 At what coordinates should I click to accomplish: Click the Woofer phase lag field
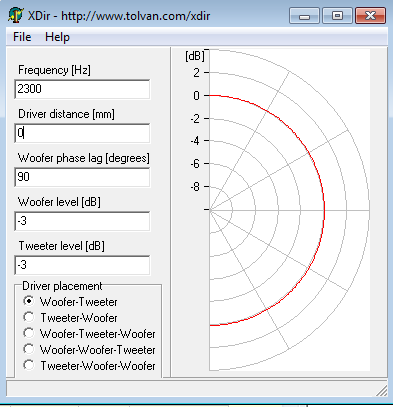pos(82,177)
